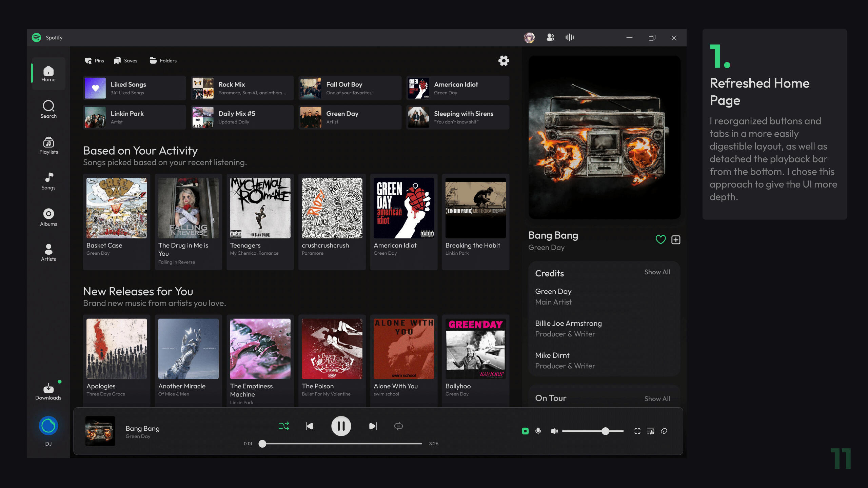
Task: Open the queue icon in playback bar
Action: pos(651,431)
